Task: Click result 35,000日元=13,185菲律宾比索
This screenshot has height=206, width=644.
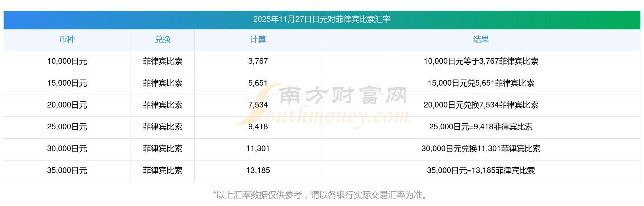Action: coord(481,171)
